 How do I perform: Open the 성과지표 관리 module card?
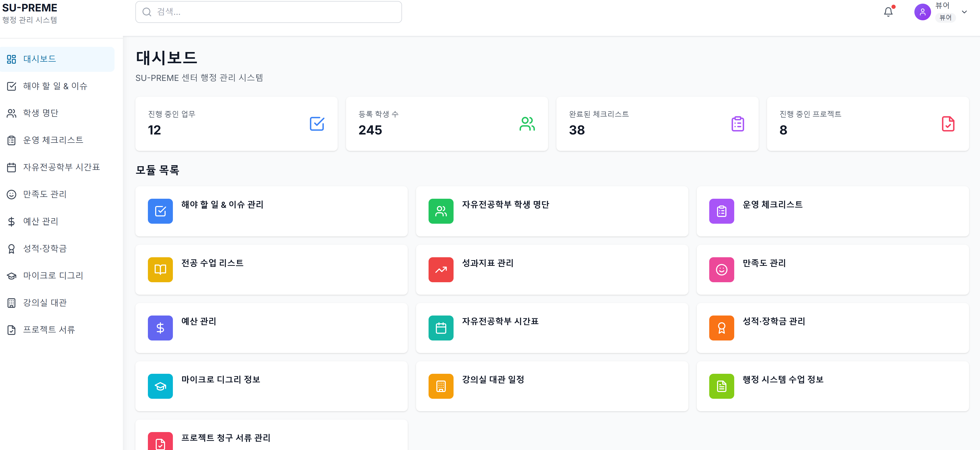(x=552, y=269)
